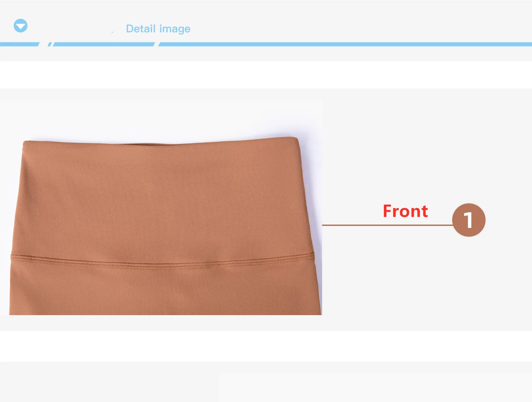Select the brown number 1 badge
Screen dimensions: 532x402
tap(469, 220)
